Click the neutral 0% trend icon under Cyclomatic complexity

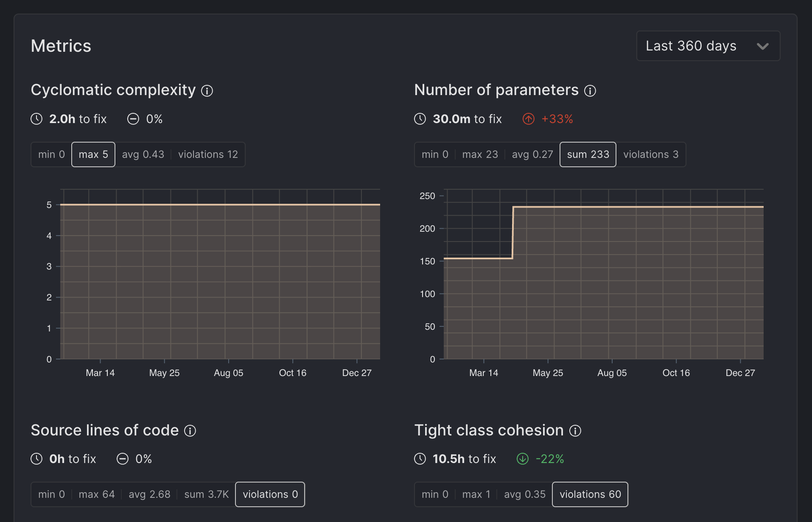pos(133,119)
